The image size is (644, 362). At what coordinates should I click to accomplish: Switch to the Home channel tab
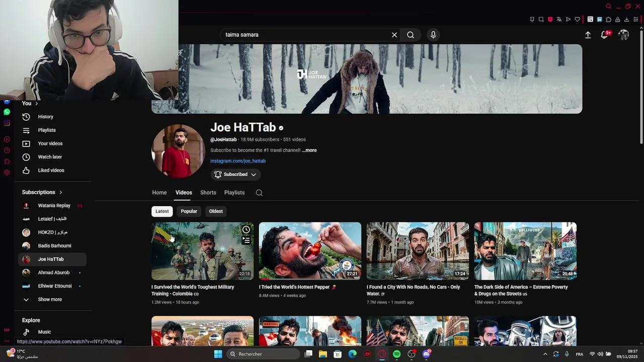click(x=159, y=193)
